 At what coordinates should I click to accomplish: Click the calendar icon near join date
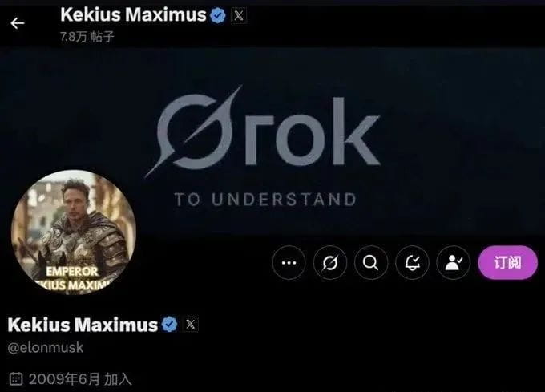[x=16, y=379]
